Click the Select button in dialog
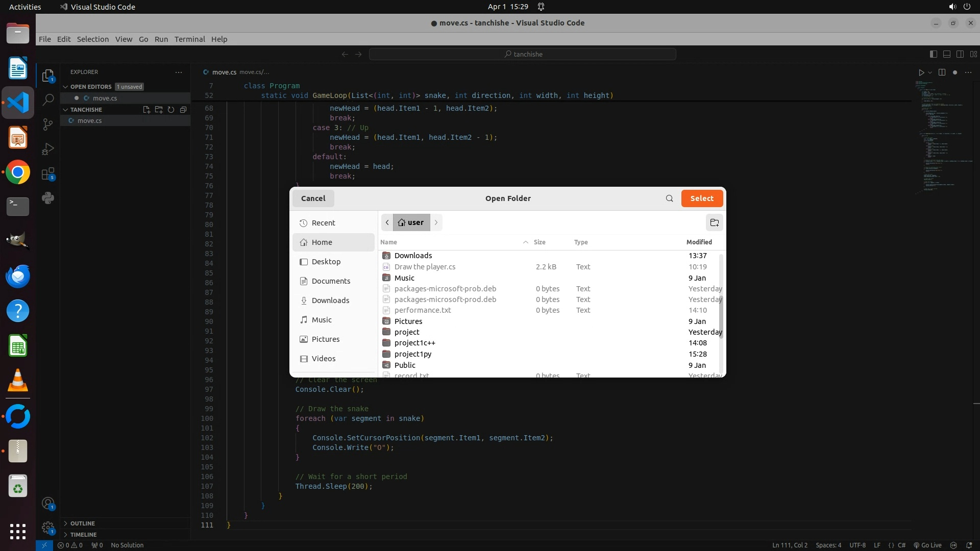Viewport: 980px width, 551px height. point(701,198)
